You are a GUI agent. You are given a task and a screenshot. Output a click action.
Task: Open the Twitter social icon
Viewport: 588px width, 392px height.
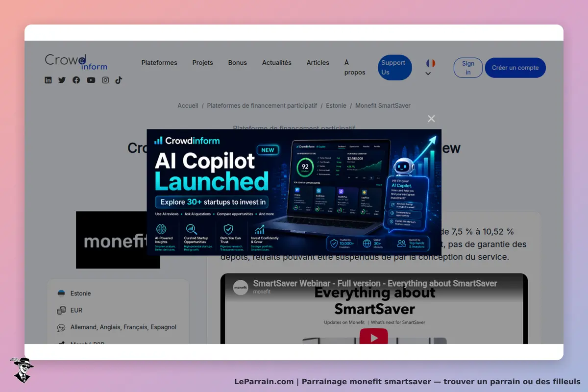62,80
